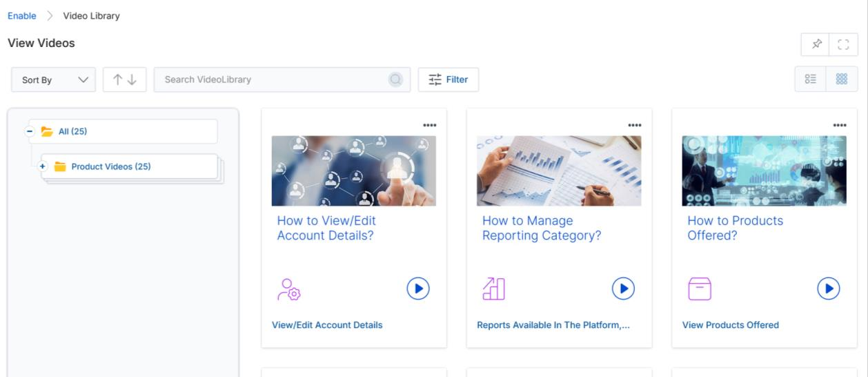868x377 pixels.
Task: Click Video Library breadcrumb text
Action: tap(91, 16)
